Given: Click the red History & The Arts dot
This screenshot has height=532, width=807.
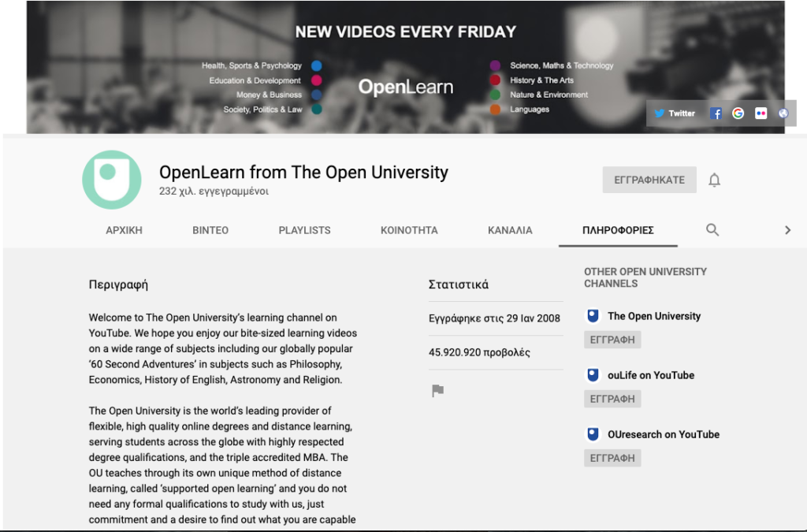Looking at the screenshot, I should [x=495, y=80].
